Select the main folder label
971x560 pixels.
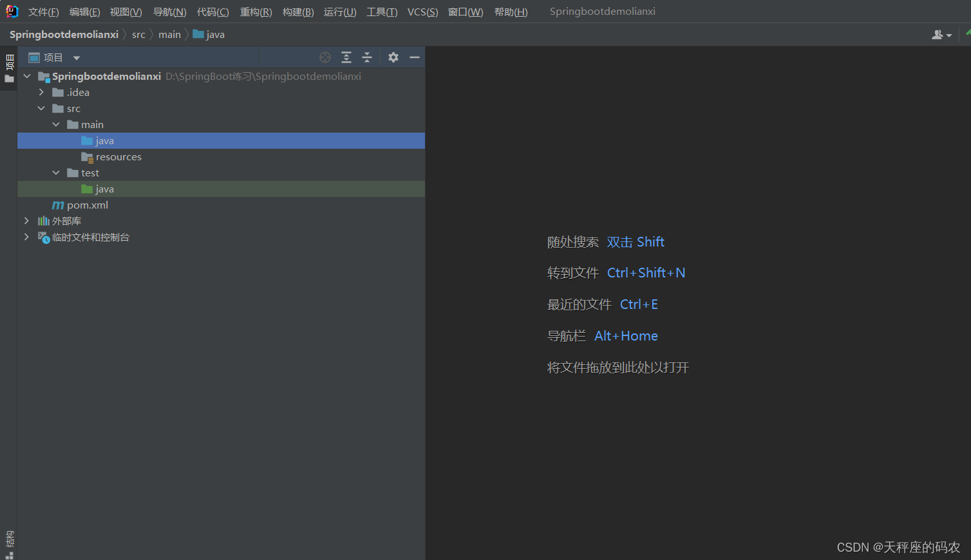(x=92, y=125)
